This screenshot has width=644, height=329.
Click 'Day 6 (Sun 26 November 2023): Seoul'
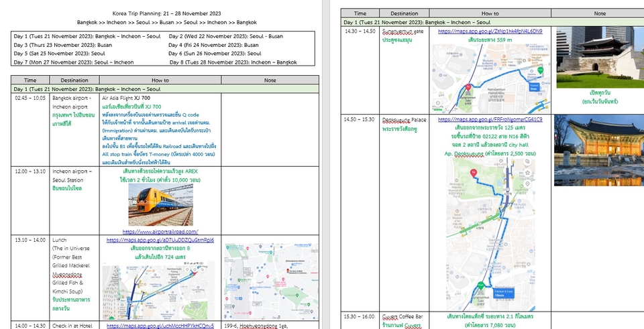[215, 54]
